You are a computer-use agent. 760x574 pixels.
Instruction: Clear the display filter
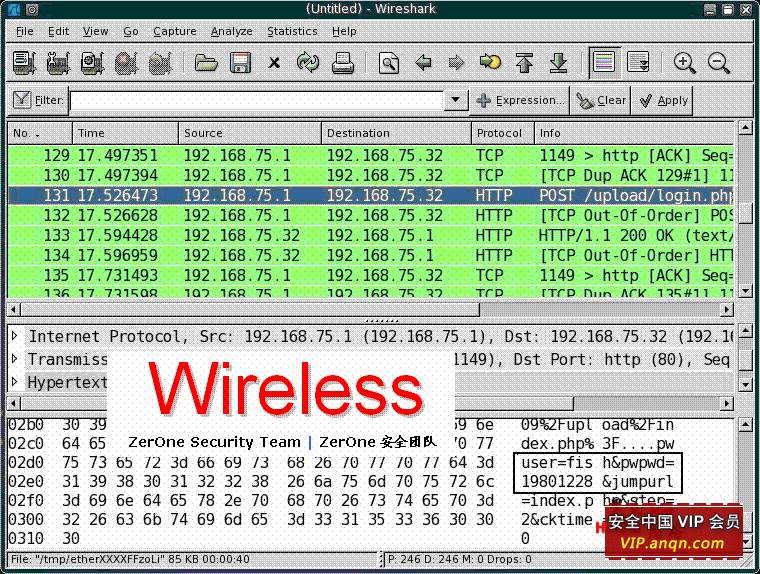pos(601,100)
